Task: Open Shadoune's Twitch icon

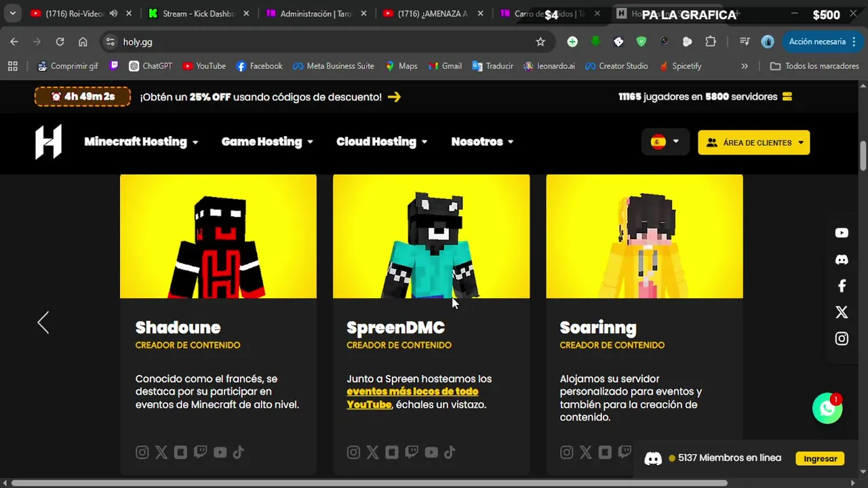Action: click(x=200, y=453)
